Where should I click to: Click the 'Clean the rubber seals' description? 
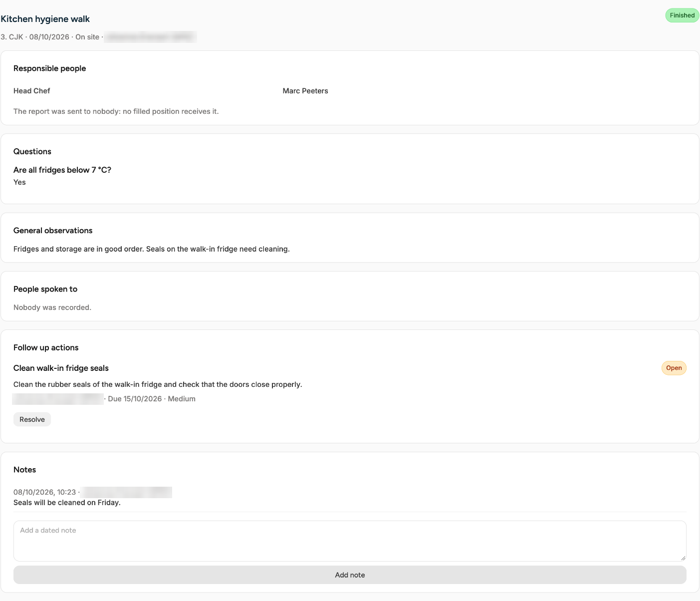[x=158, y=384]
